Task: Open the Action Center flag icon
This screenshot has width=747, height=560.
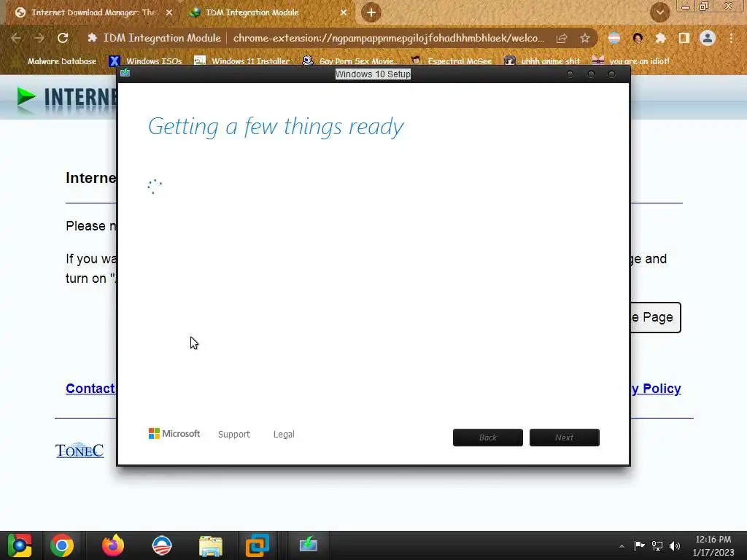Action: (639, 545)
